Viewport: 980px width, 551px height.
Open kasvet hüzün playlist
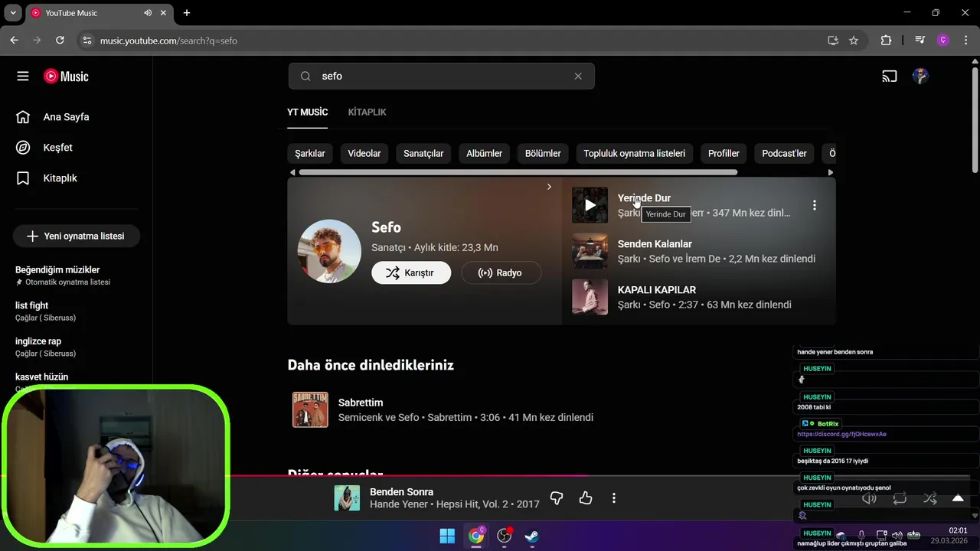41,377
